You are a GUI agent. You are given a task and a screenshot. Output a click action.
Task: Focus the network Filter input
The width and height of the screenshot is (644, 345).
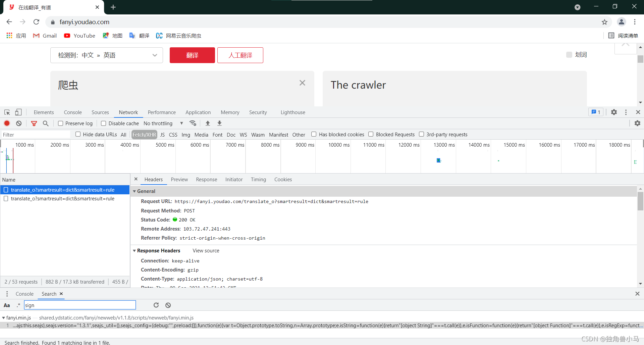[x=35, y=135]
